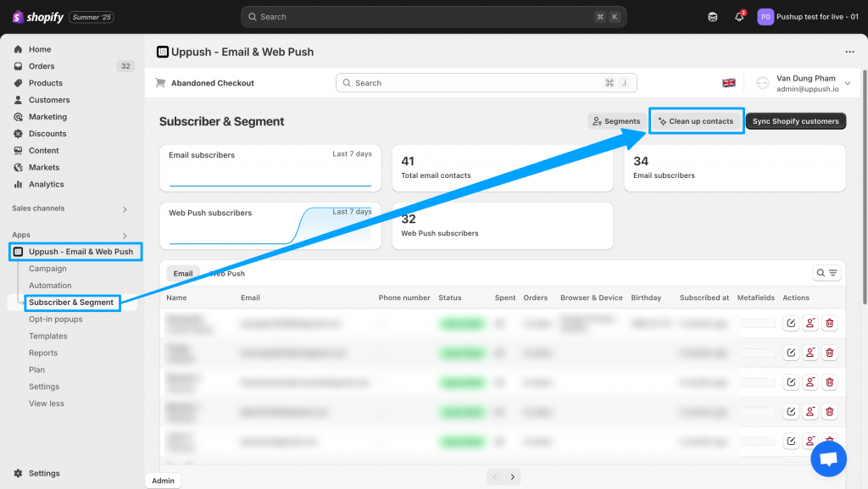Open the blue chat support bubble
This screenshot has width=868, height=489.
[x=828, y=458]
